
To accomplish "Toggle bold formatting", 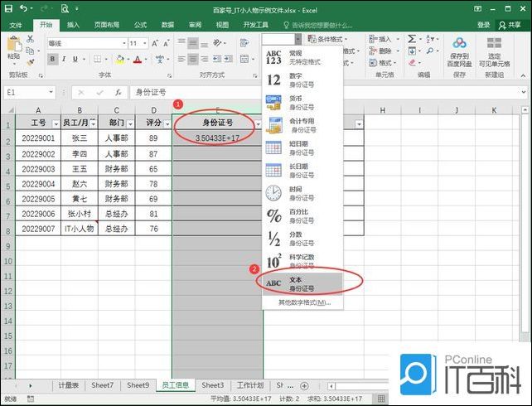I will pos(52,59).
